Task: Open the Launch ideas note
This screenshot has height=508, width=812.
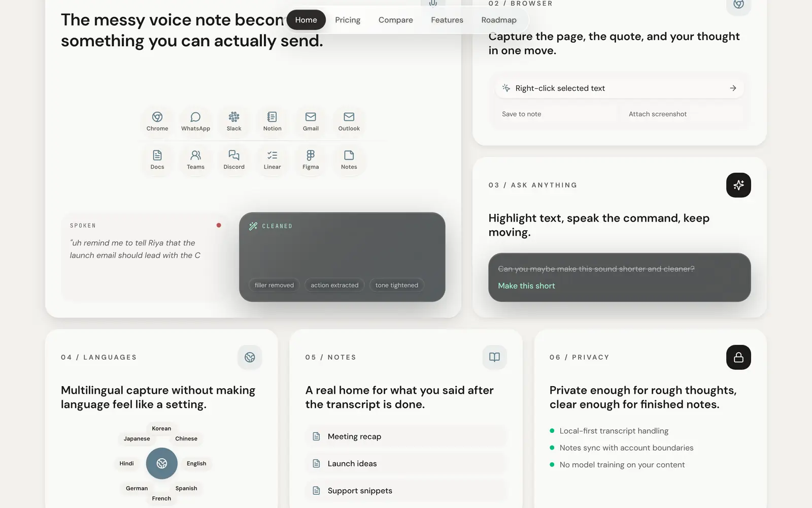Action: click(406, 463)
